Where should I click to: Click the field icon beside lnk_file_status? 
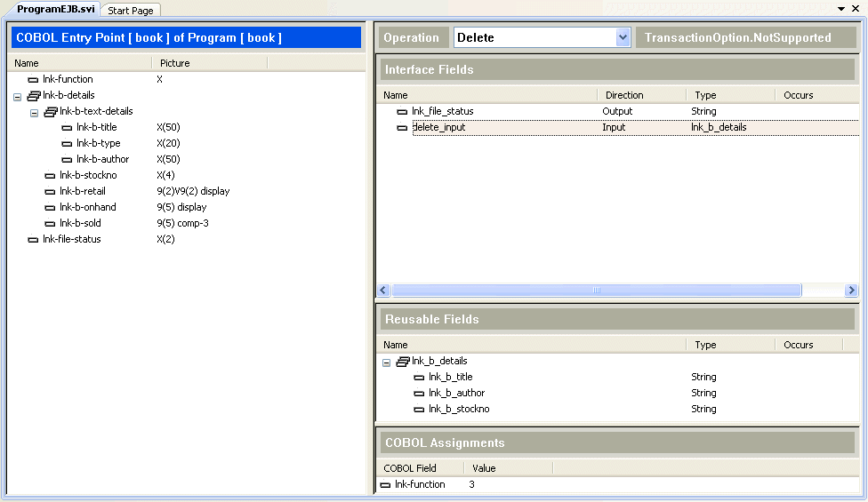pos(402,112)
